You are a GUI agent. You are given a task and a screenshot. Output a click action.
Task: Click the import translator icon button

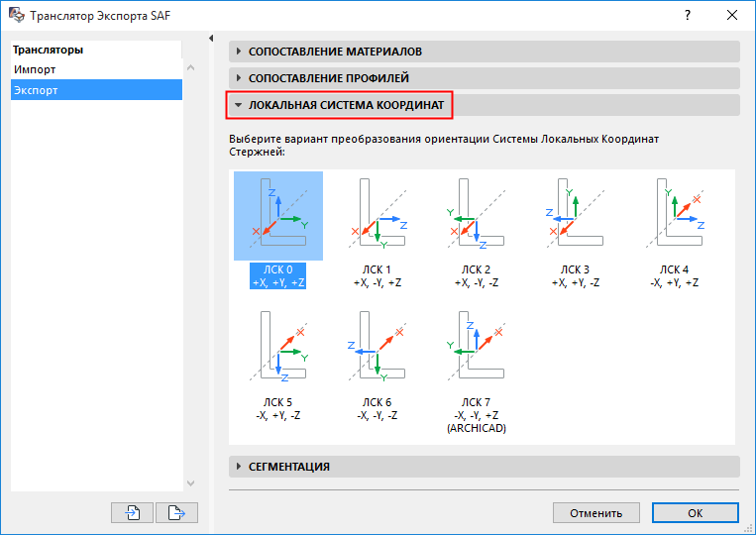click(132, 513)
